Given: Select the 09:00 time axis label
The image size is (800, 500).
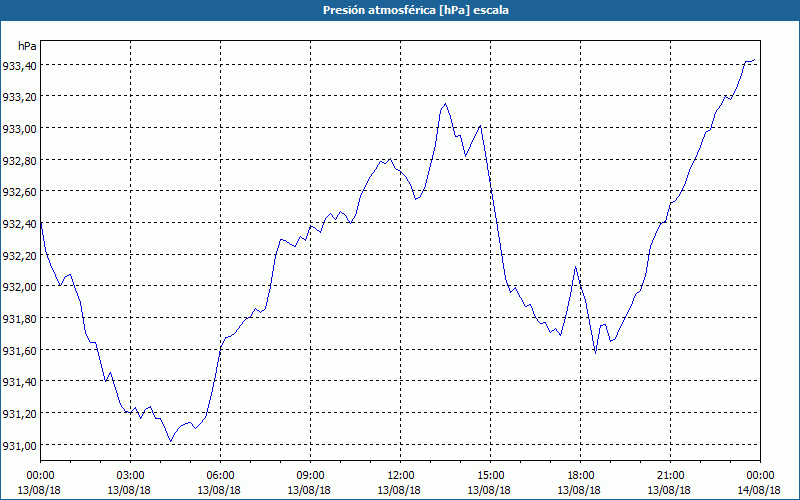Looking at the screenshot, I should point(310,476).
